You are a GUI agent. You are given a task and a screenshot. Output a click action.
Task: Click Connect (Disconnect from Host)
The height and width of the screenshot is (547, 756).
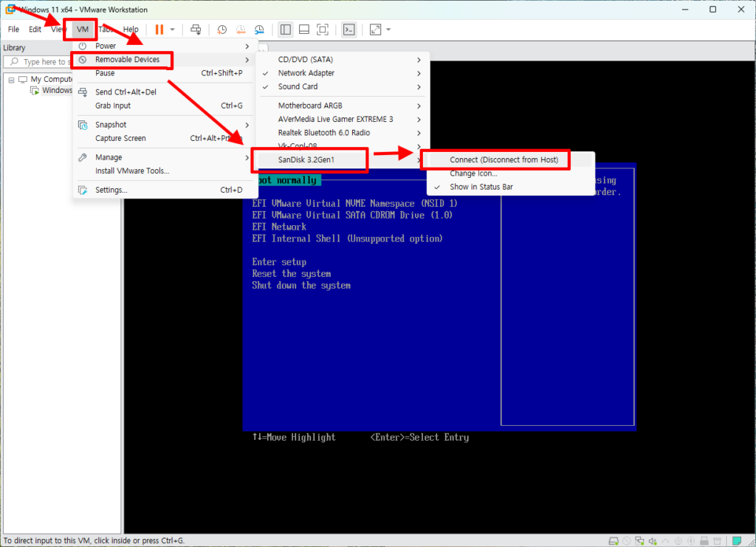pos(511,159)
